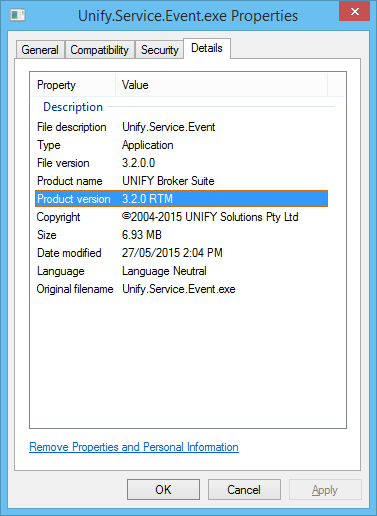
Task: Open the Compatibility tab
Action: tap(100, 50)
